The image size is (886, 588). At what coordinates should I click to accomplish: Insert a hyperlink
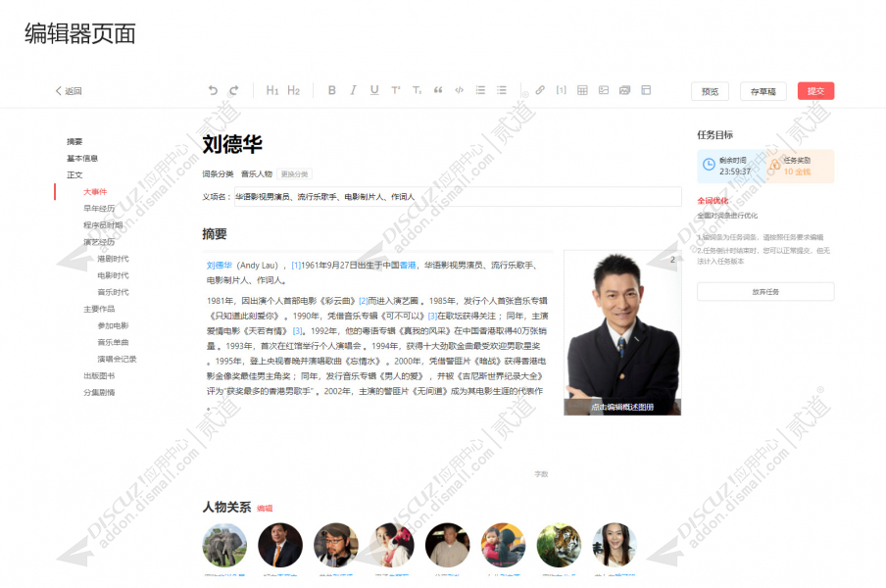click(539, 90)
